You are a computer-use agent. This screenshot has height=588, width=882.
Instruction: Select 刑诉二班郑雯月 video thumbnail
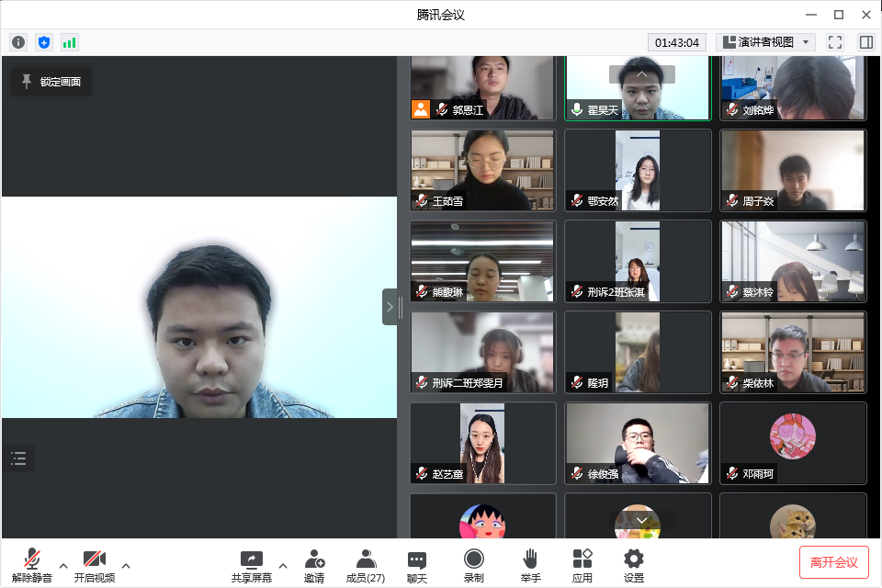click(482, 352)
